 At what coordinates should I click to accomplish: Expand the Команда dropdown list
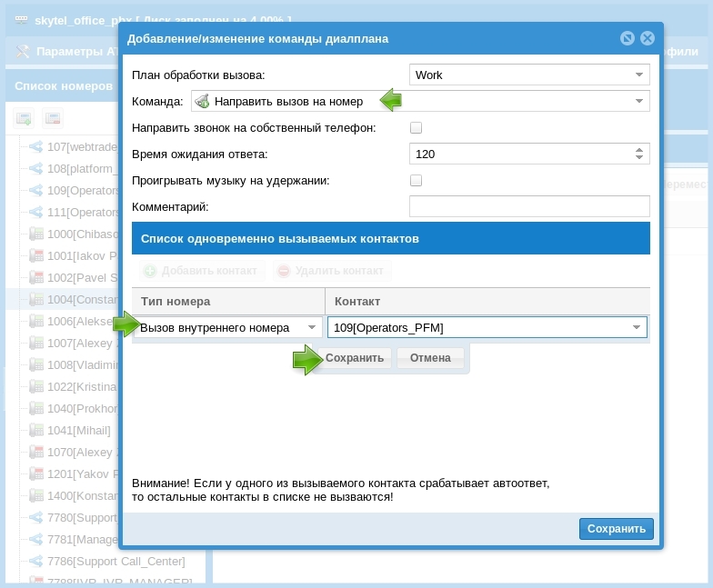pyautogui.click(x=639, y=101)
